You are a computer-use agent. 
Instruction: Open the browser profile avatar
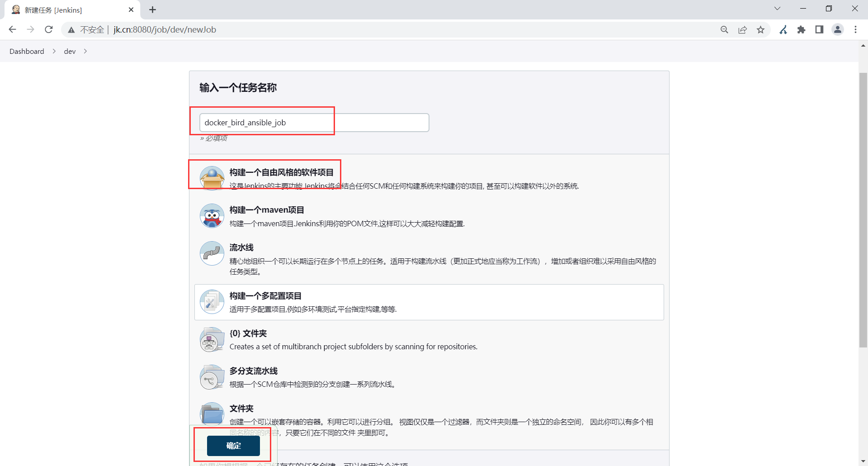[838, 30]
